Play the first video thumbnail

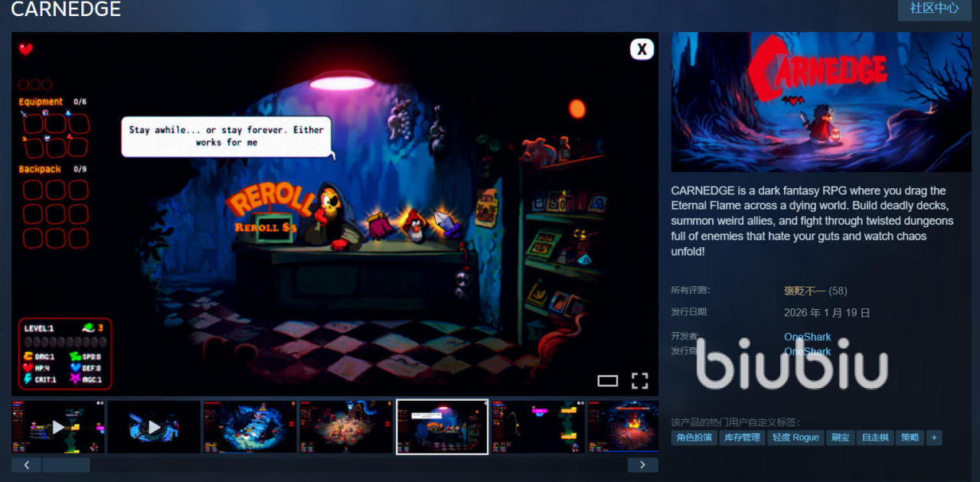(x=58, y=427)
